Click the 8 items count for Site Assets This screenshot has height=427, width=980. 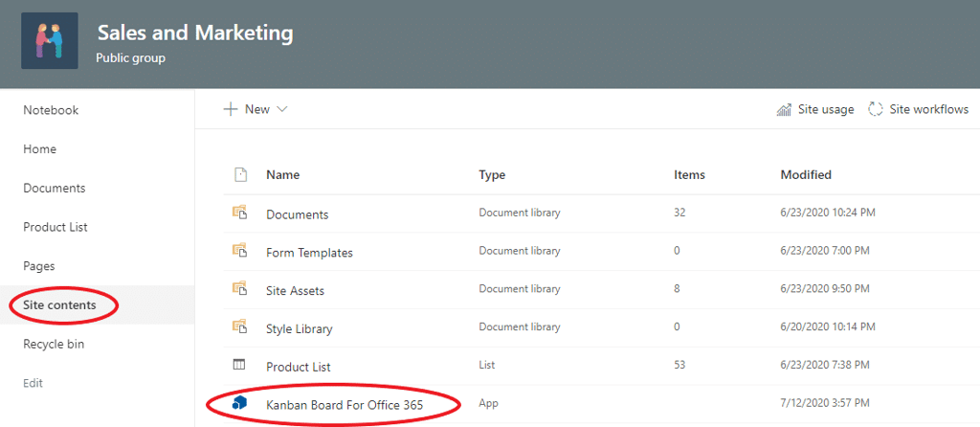coord(678,289)
